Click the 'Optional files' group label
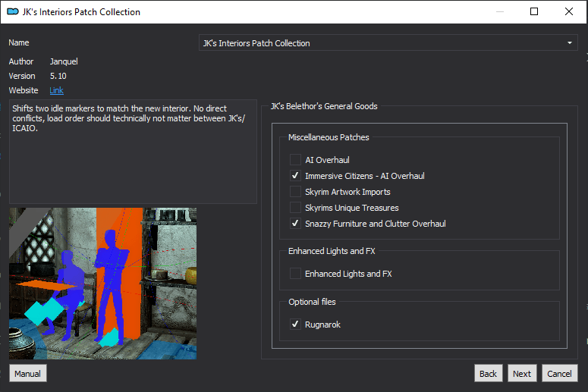This screenshot has height=392, width=588. [x=312, y=302]
